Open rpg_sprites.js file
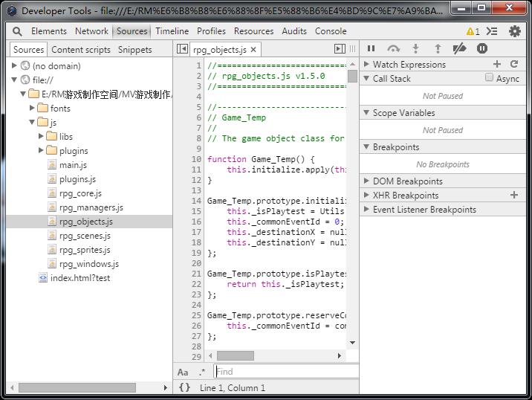Image resolution: width=532 pixels, height=400 pixels. pyautogui.click(x=85, y=250)
